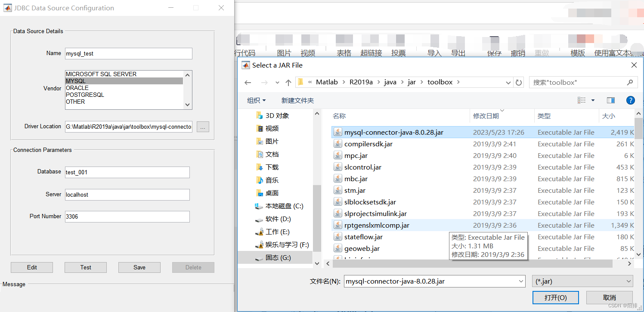Screen dimensions: 644x312
Task: Expand the address bar path history dropdown
Action: [508, 82]
